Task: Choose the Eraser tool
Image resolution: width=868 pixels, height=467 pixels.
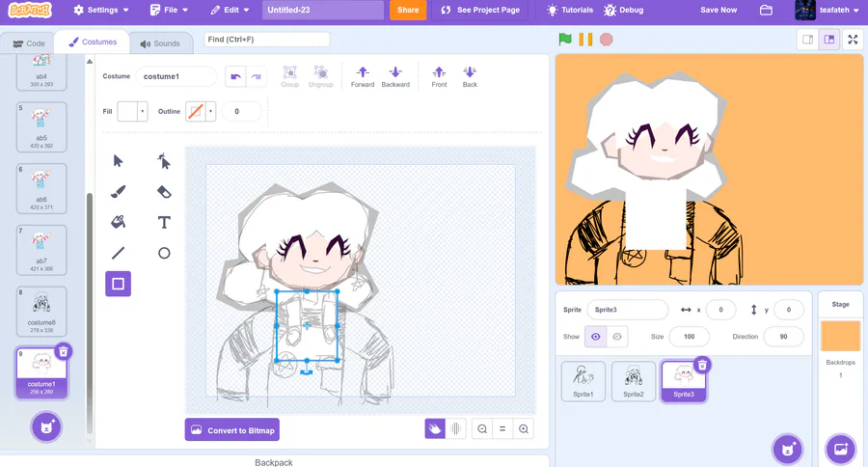Action: point(164,192)
